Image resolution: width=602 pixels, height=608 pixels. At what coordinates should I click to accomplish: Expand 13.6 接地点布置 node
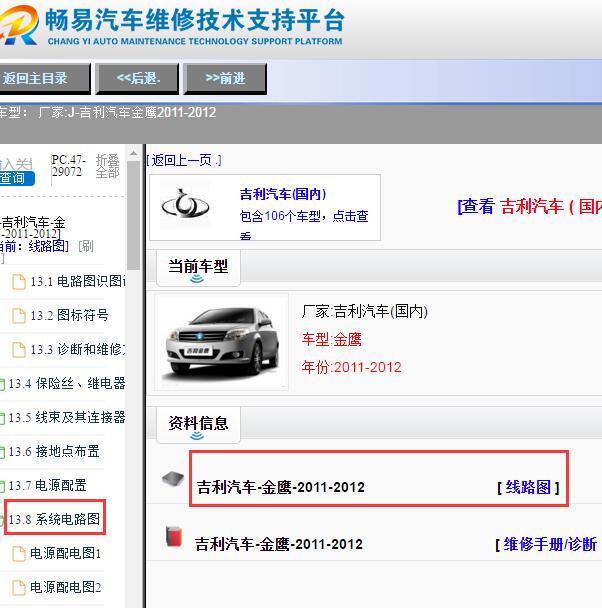tap(54, 451)
